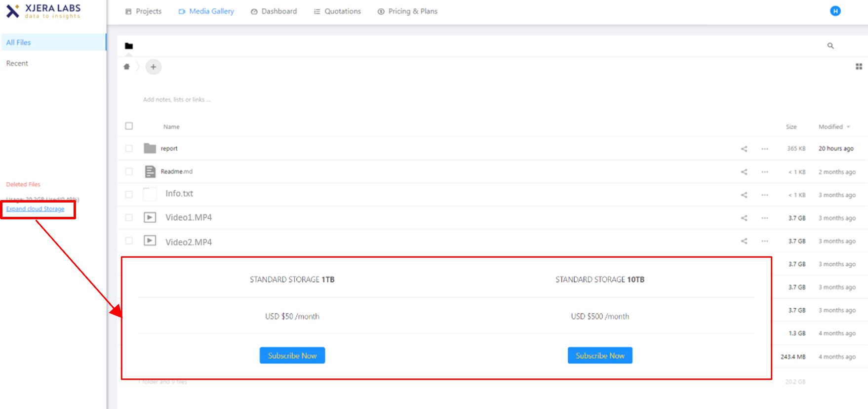The width and height of the screenshot is (868, 409).
Task: Toggle the select all files checkbox
Action: (x=129, y=126)
